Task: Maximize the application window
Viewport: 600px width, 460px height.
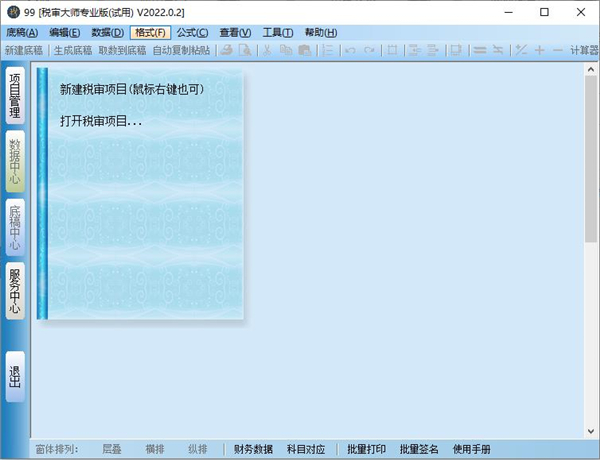Action: coord(544,12)
